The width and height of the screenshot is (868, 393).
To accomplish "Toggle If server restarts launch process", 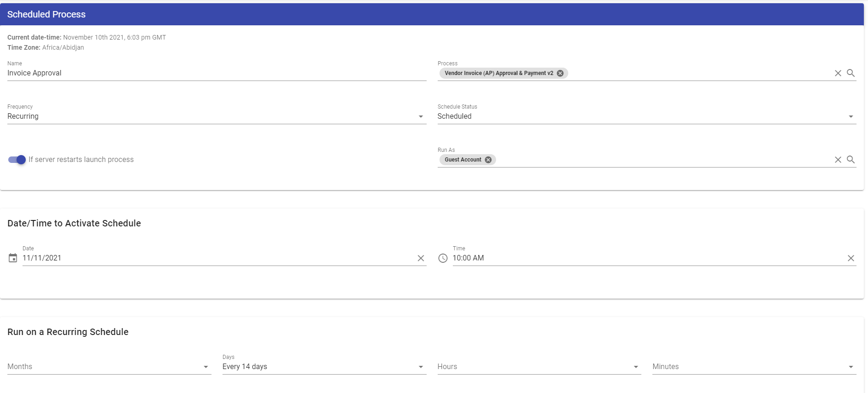I will [x=17, y=160].
